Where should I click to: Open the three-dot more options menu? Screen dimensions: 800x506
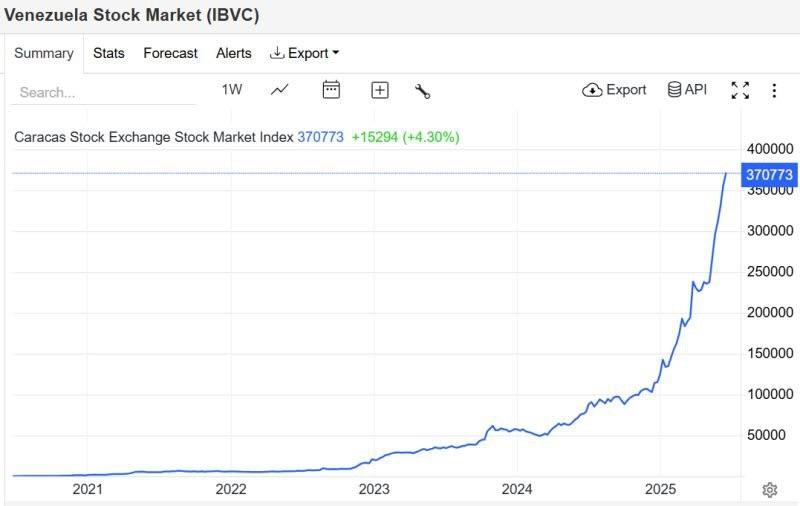tap(774, 90)
